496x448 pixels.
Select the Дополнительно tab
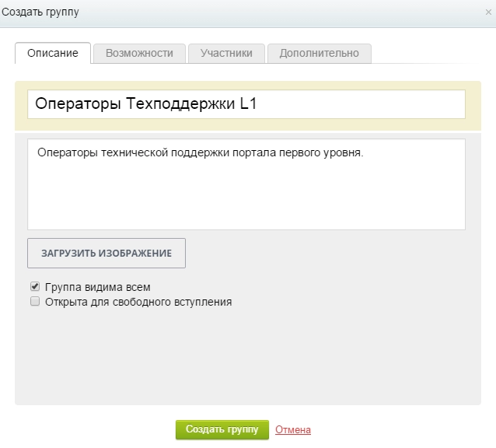pyautogui.click(x=320, y=53)
